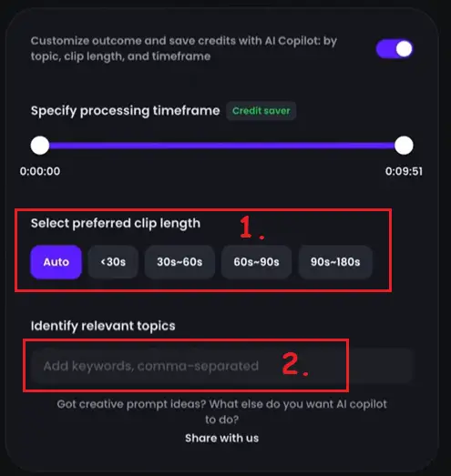Toggle the AI Copilot switch off
Screen dimensions: 451x476
395,49
